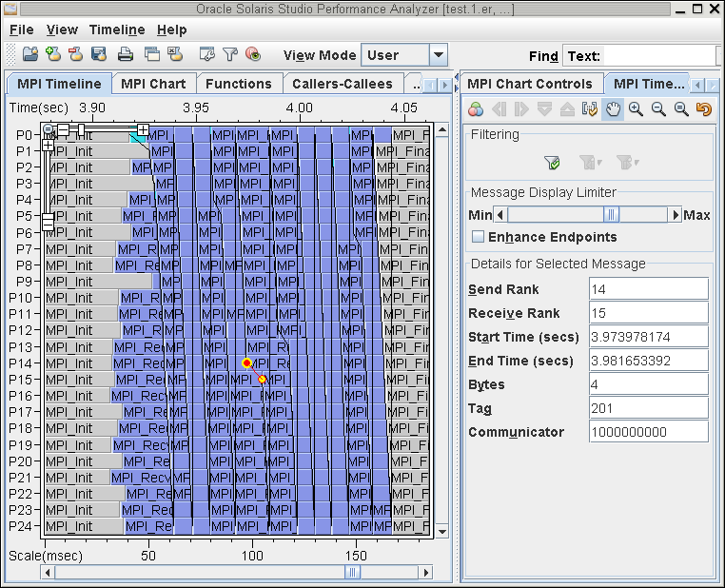725x588 pixels.
Task: Click the horizontal scrollbar thumb under the timeline
Action: [352, 573]
